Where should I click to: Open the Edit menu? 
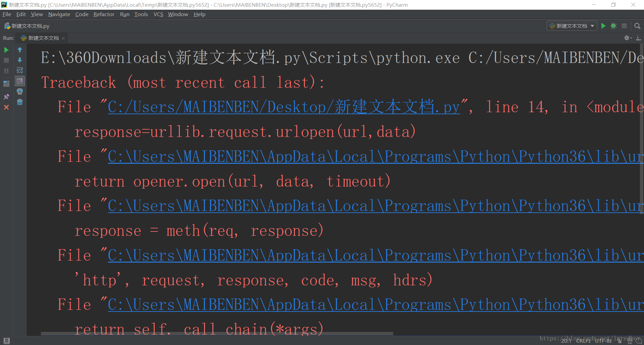pos(21,14)
